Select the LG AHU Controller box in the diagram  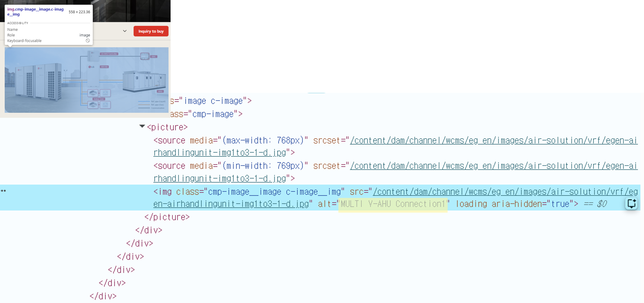click(109, 54)
